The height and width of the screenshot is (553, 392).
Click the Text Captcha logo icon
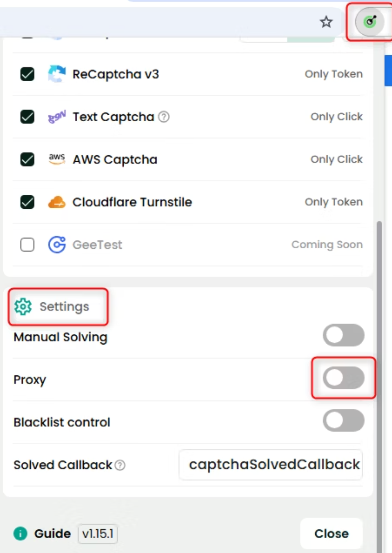pos(57,117)
